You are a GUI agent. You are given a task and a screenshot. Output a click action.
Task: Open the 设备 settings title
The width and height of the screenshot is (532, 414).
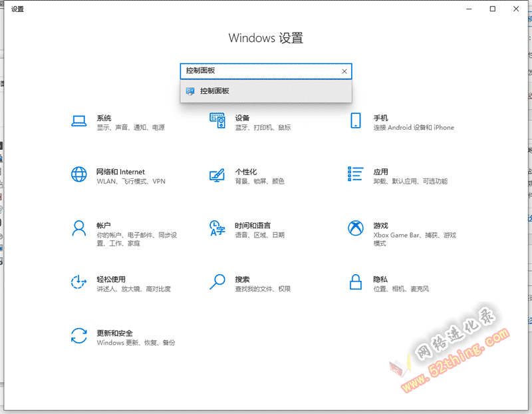(x=242, y=118)
